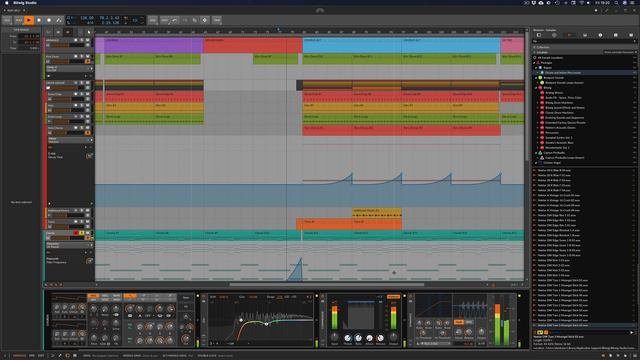Image resolution: width=640 pixels, height=360 pixels.
Task: Expand the Clarion Products tree node
Action: 536,153
